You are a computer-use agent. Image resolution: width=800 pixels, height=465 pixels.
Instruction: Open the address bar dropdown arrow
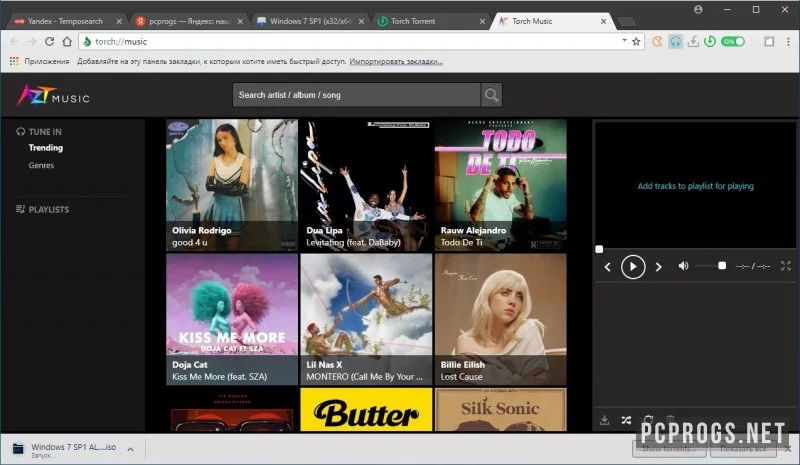tap(624, 40)
